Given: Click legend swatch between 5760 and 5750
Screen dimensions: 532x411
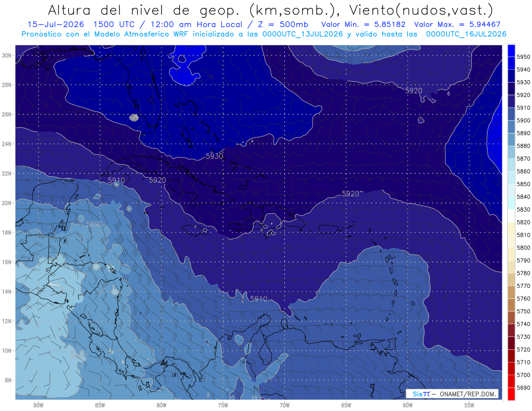Looking at the screenshot, I should (511, 305).
